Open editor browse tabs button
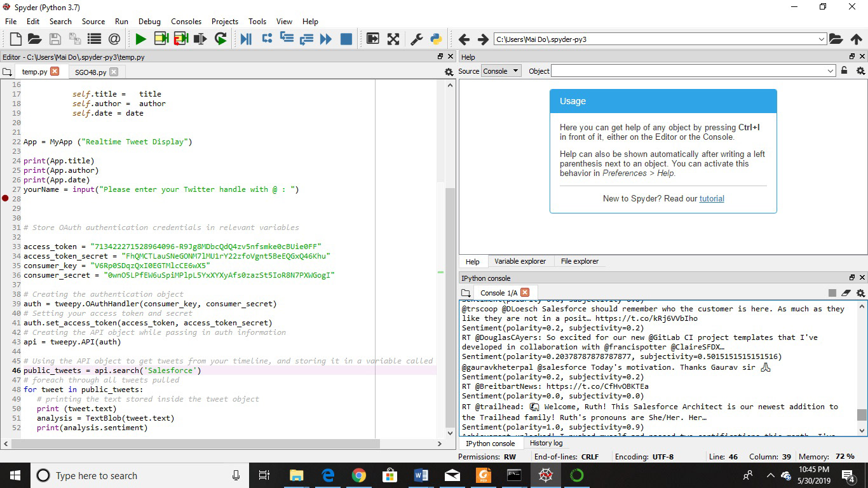The image size is (868, 488). tap(7, 72)
